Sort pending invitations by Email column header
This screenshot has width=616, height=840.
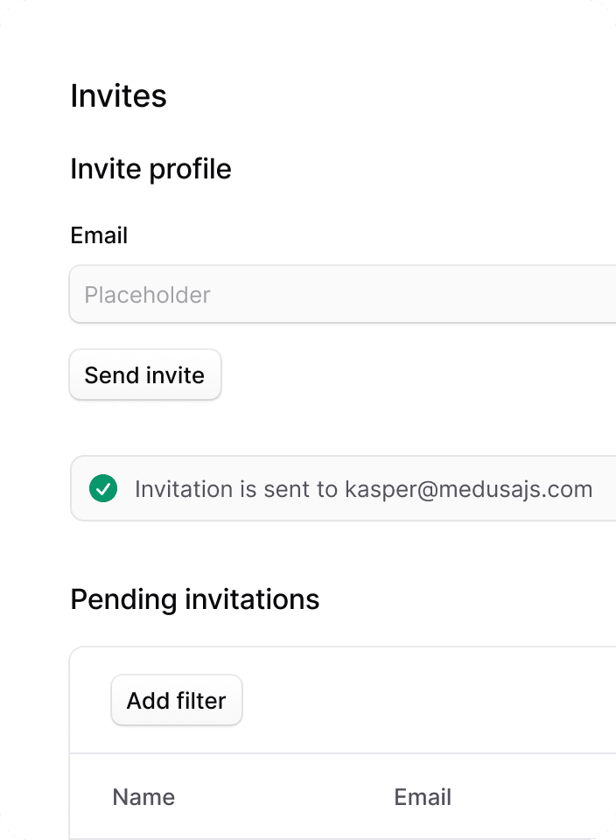coord(423,796)
